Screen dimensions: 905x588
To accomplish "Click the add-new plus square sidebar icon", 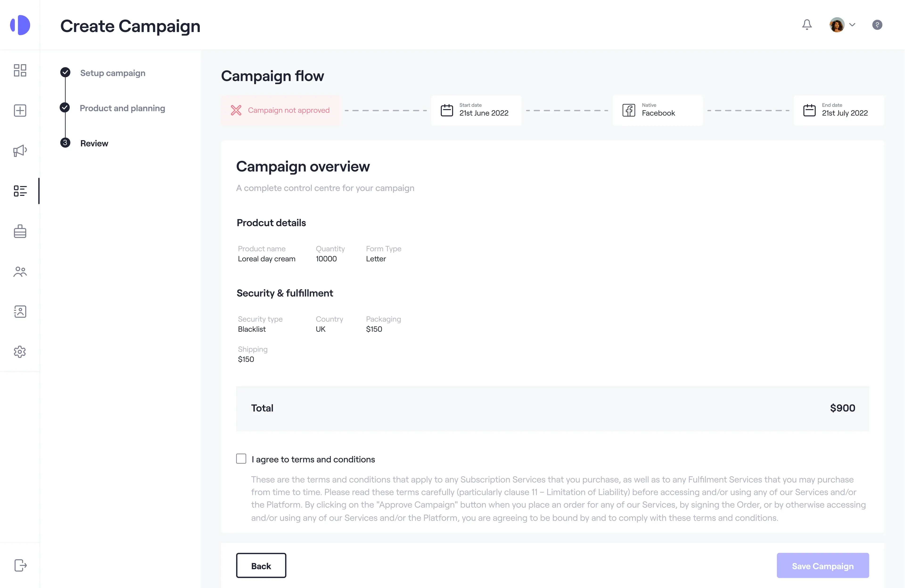I will (20, 111).
